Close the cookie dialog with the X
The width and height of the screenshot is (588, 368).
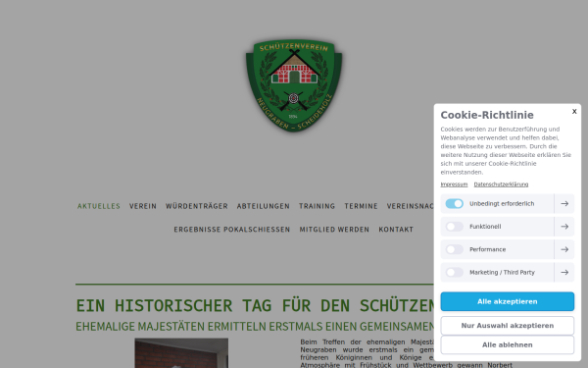click(x=574, y=112)
